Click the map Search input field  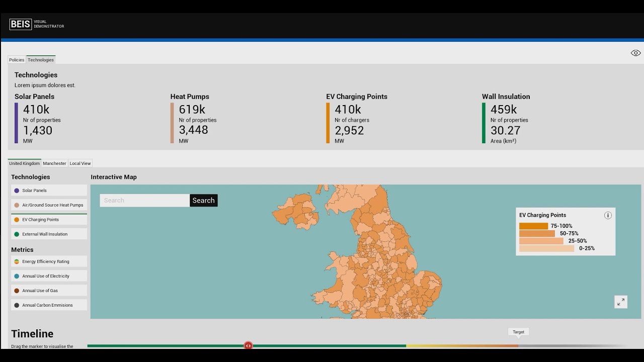click(x=144, y=200)
